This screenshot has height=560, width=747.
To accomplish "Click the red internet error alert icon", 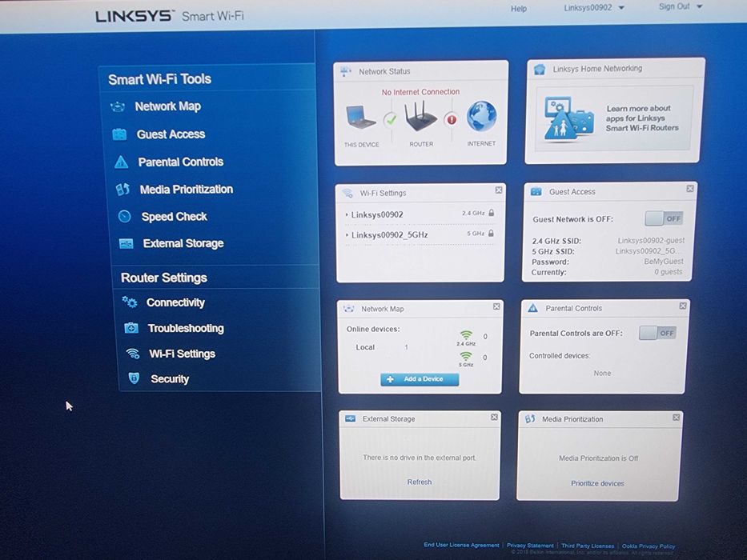I will pyautogui.click(x=451, y=119).
